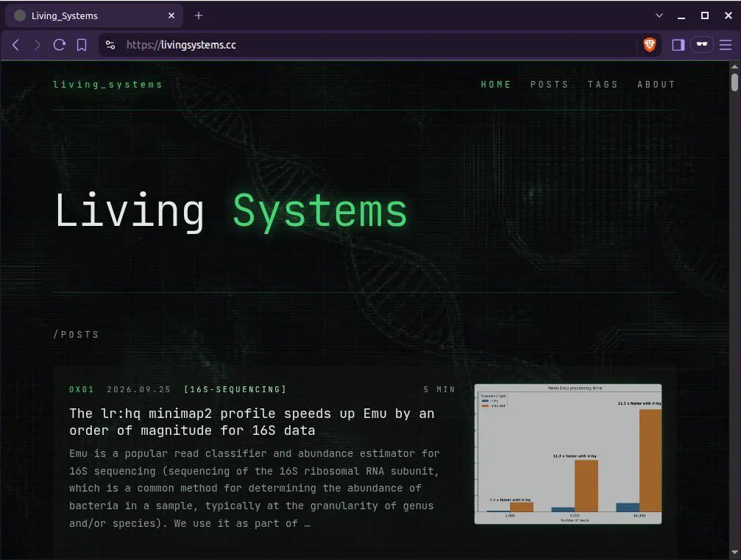Open the Brave Shields lion icon
The image size is (741, 560).
(650, 45)
